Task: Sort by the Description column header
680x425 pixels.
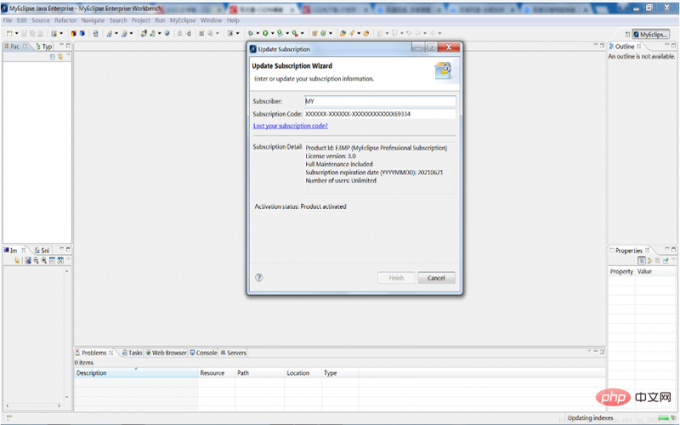Action: 136,373
